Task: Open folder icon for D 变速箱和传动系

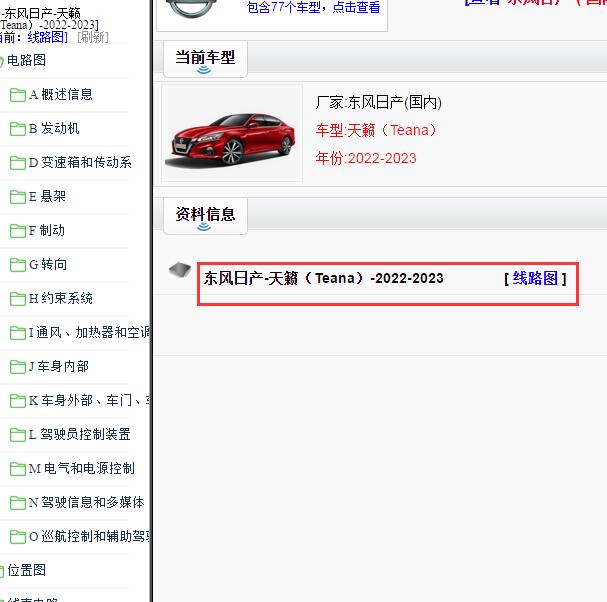Action: [17, 163]
